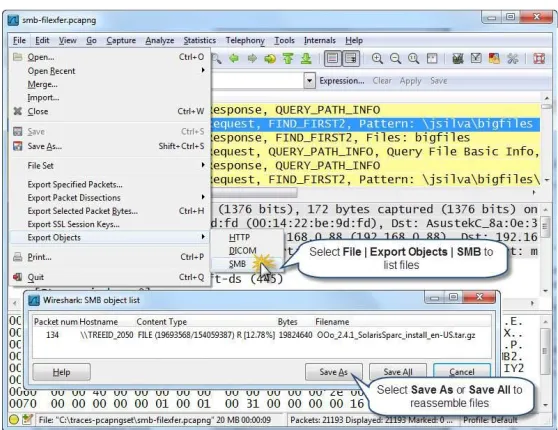The image size is (558, 430).
Task: Open the Telephony menu
Action: [x=245, y=41]
